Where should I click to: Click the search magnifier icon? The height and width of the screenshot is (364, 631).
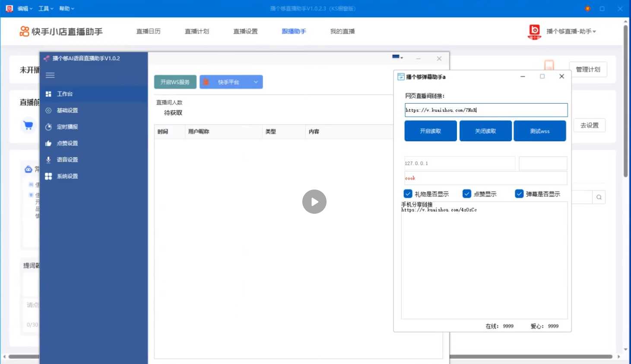click(599, 197)
